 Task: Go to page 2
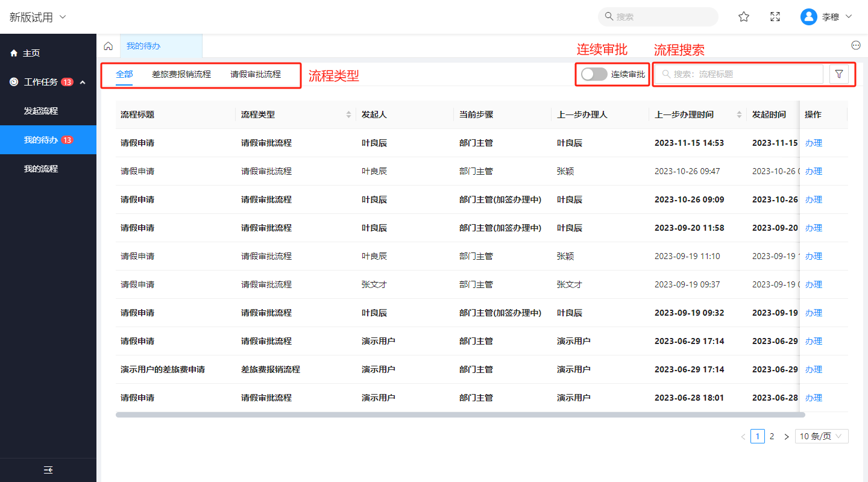772,436
